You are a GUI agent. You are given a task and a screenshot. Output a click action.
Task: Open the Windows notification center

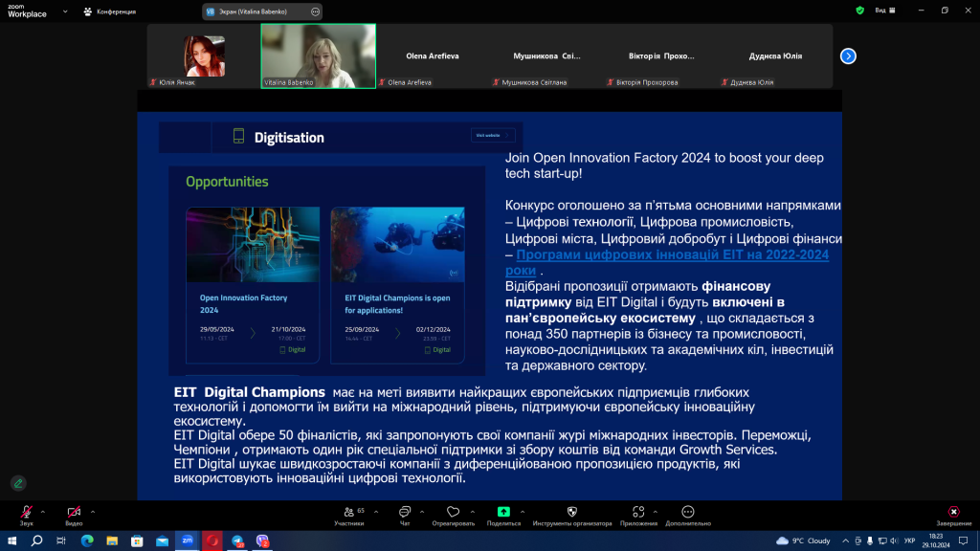964,541
